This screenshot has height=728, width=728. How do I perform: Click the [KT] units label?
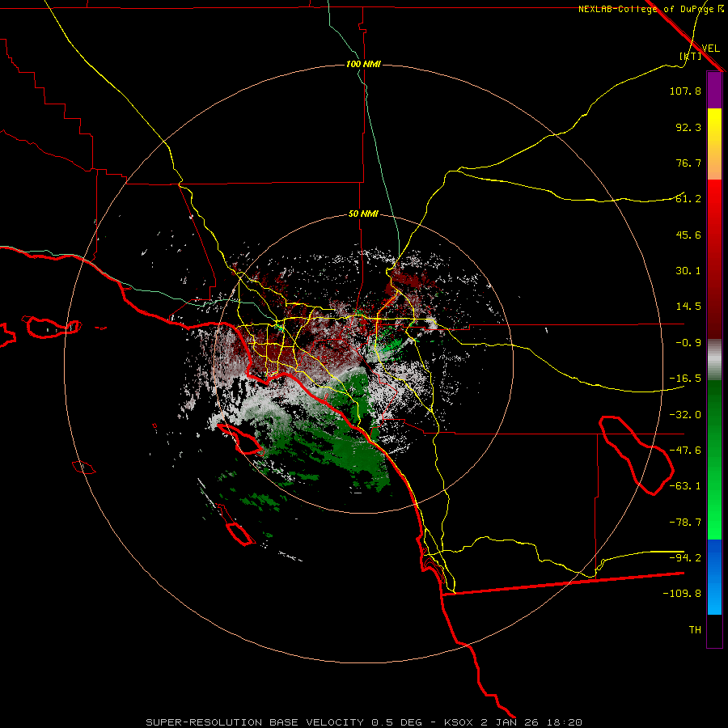tap(691, 56)
